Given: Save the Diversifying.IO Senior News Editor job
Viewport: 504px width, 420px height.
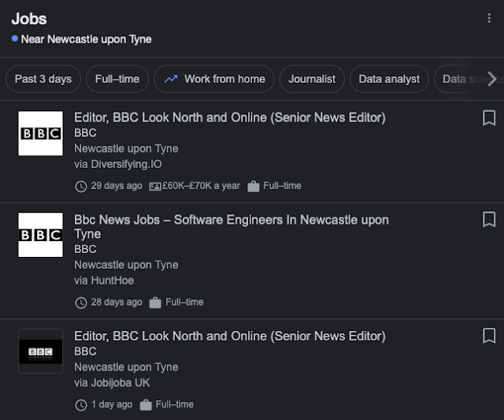Looking at the screenshot, I should coord(489,118).
